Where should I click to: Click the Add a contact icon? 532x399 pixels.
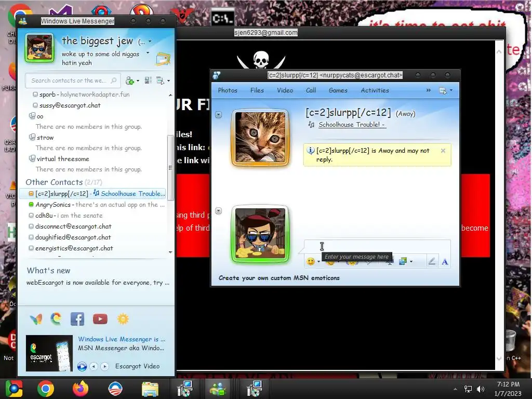pos(129,81)
